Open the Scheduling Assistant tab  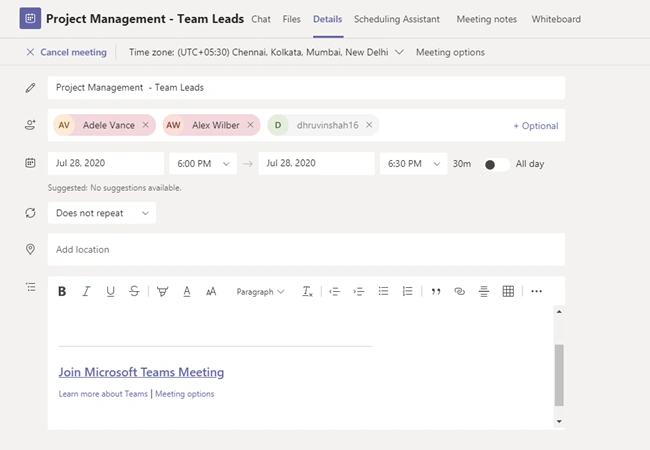[x=397, y=19]
